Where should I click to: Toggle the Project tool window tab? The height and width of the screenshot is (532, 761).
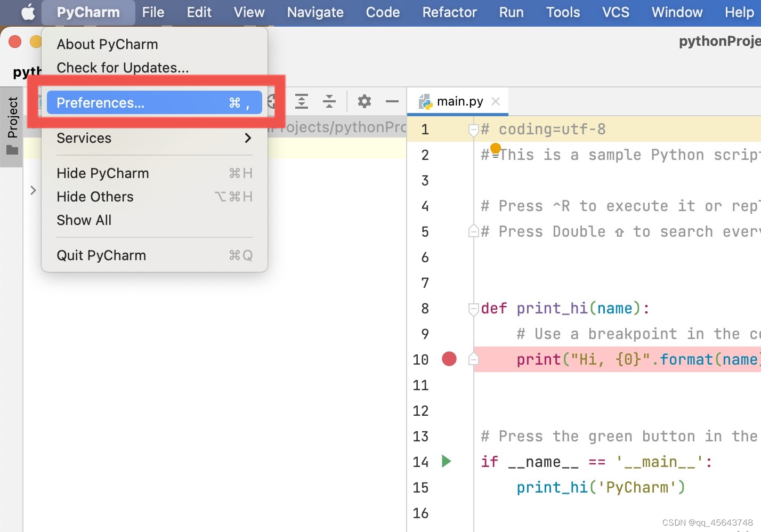point(12,127)
